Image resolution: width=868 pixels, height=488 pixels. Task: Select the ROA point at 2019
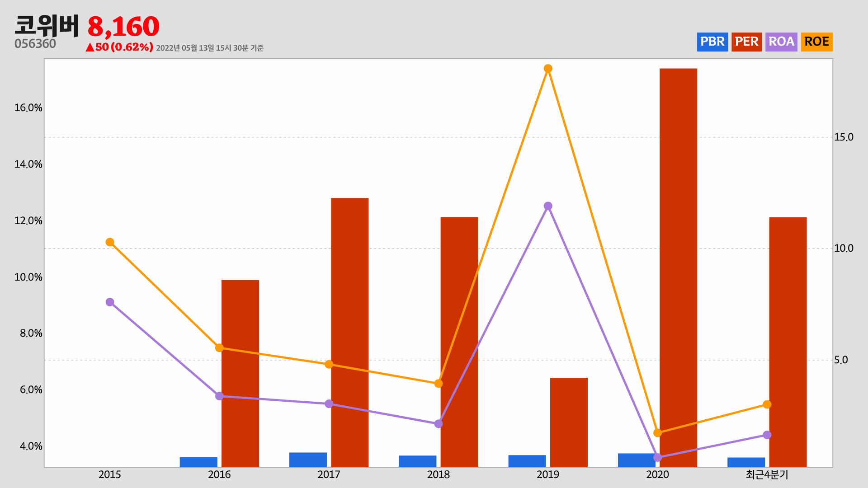pos(548,206)
